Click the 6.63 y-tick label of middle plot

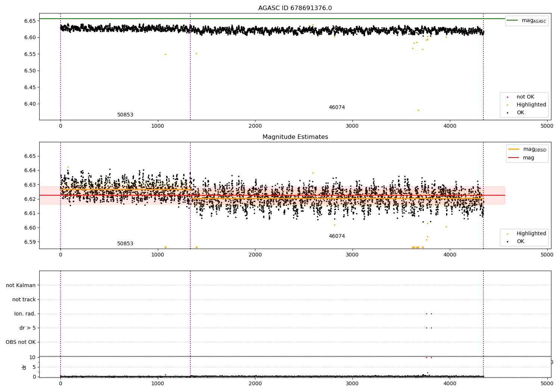[29, 185]
